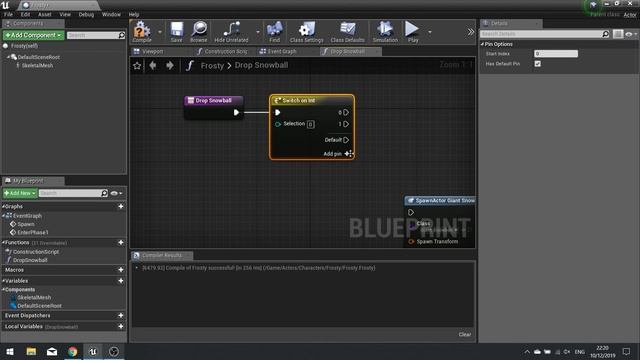Select DefaultSceneRoot in Components tree

(39, 57)
